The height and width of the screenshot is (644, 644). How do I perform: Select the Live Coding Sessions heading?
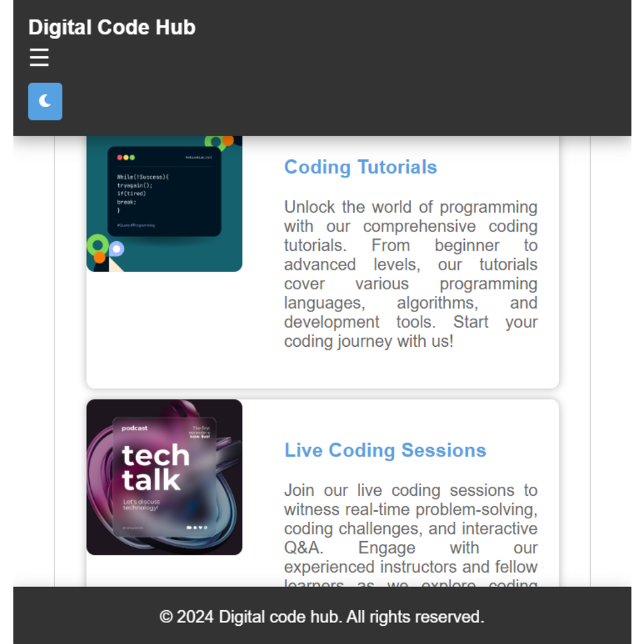(x=385, y=450)
